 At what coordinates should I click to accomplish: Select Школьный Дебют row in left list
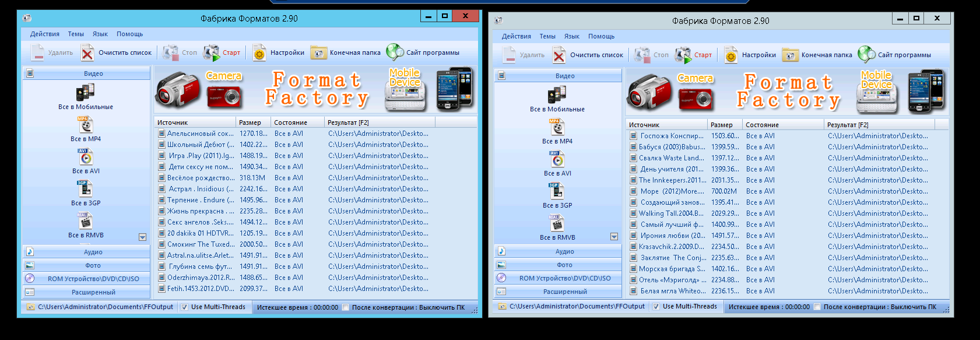[315, 145]
